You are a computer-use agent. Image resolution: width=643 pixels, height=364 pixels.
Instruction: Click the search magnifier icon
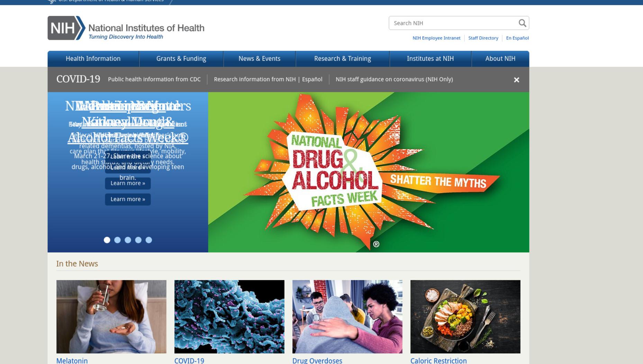(522, 23)
